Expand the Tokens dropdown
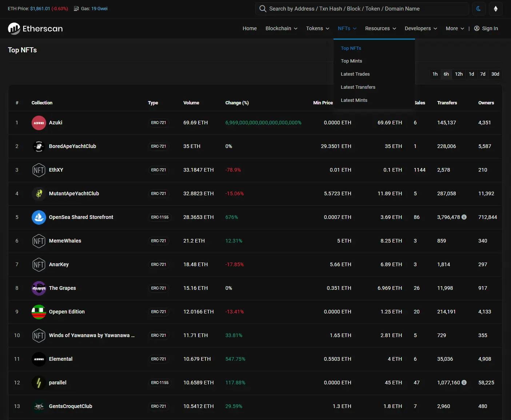This screenshot has height=420, width=511. (x=318, y=28)
